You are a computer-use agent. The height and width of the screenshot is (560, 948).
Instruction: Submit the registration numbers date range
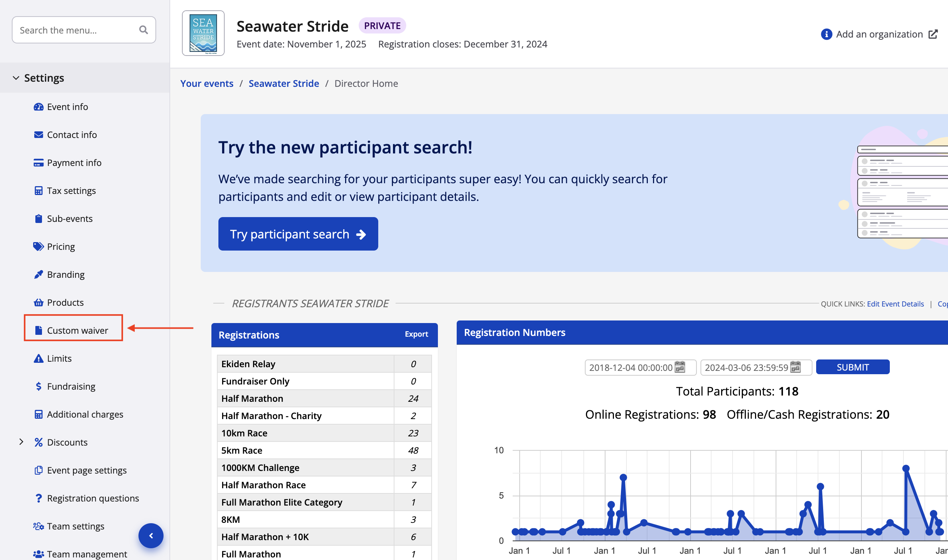[852, 367]
